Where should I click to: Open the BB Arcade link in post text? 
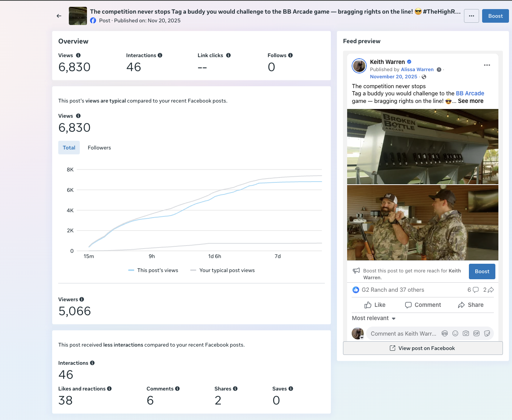point(470,93)
